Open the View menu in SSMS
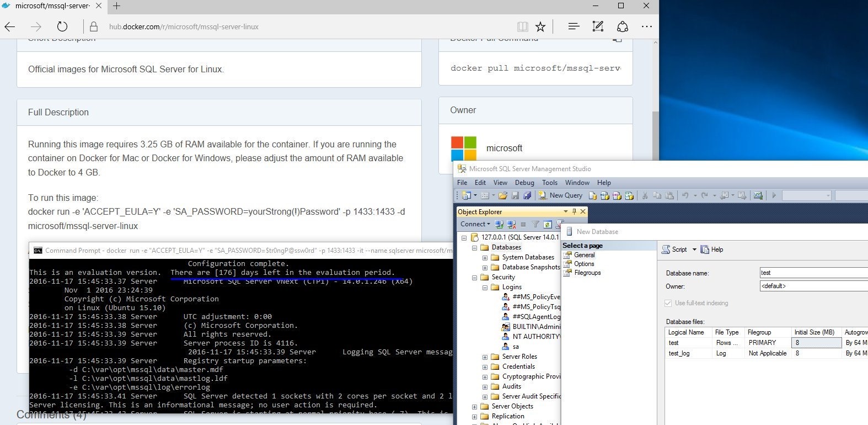868x425 pixels. click(500, 183)
